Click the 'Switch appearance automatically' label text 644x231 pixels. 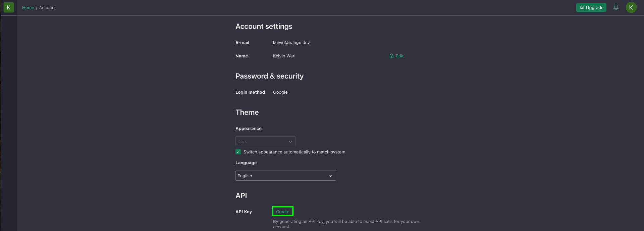pos(294,152)
